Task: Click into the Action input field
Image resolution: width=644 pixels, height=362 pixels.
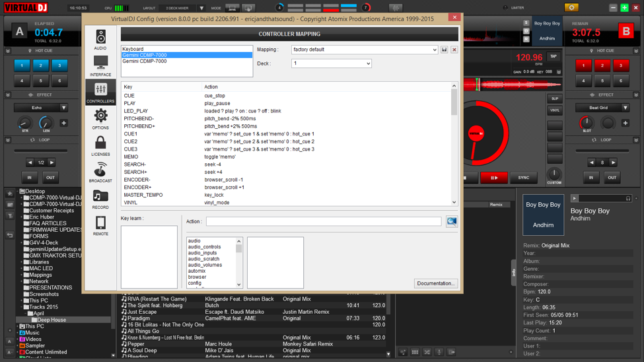Action: point(323,222)
